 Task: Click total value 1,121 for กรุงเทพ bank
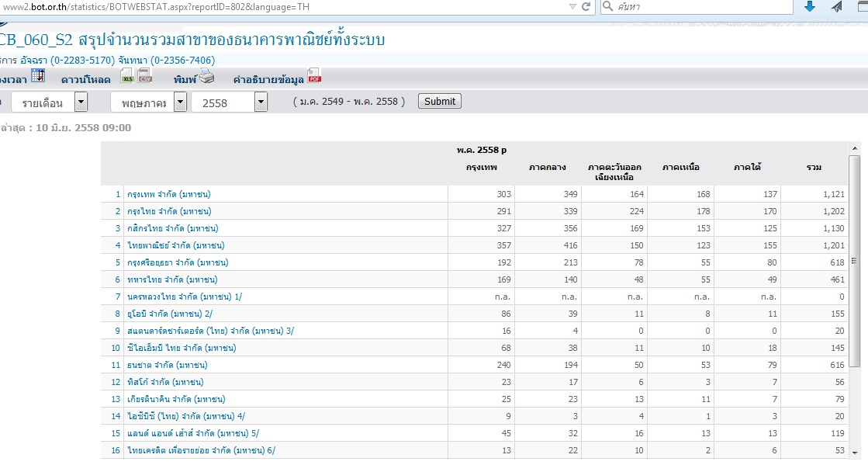pos(834,195)
